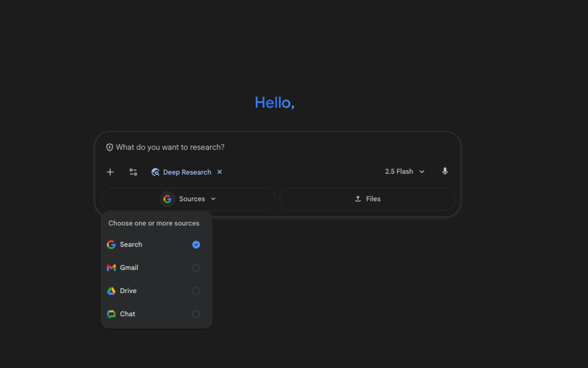Click the Files button
The image size is (588, 368).
pos(367,198)
